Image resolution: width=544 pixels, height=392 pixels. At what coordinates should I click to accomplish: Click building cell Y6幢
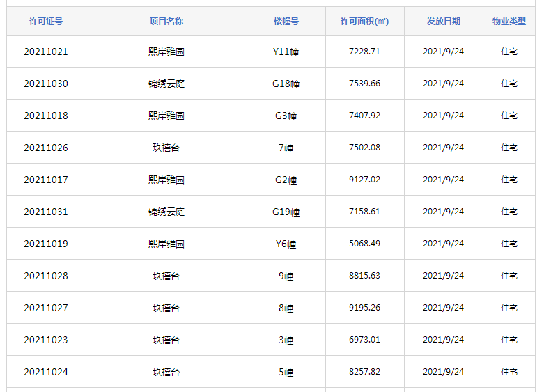286,244
